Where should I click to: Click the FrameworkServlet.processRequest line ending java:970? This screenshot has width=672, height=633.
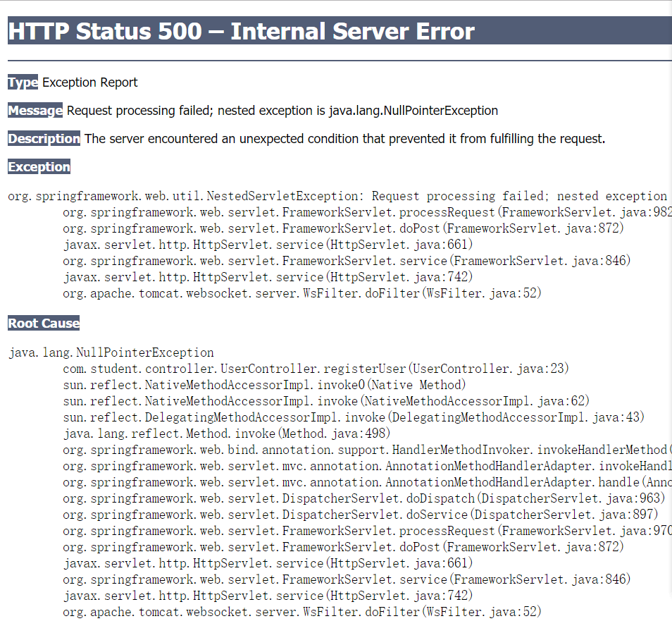tap(367, 531)
